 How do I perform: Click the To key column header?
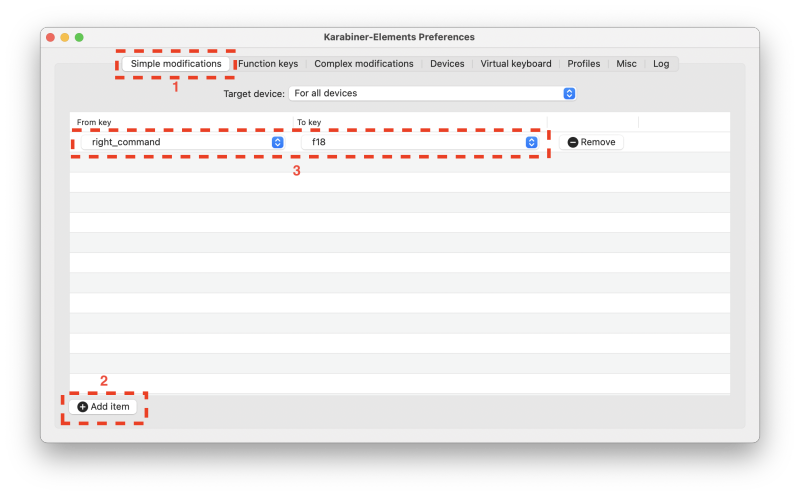point(309,122)
